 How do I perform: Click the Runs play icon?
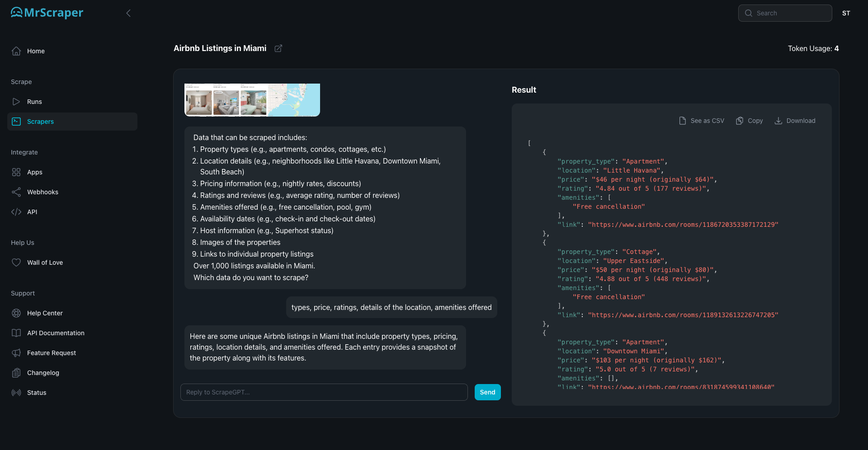coord(16,102)
